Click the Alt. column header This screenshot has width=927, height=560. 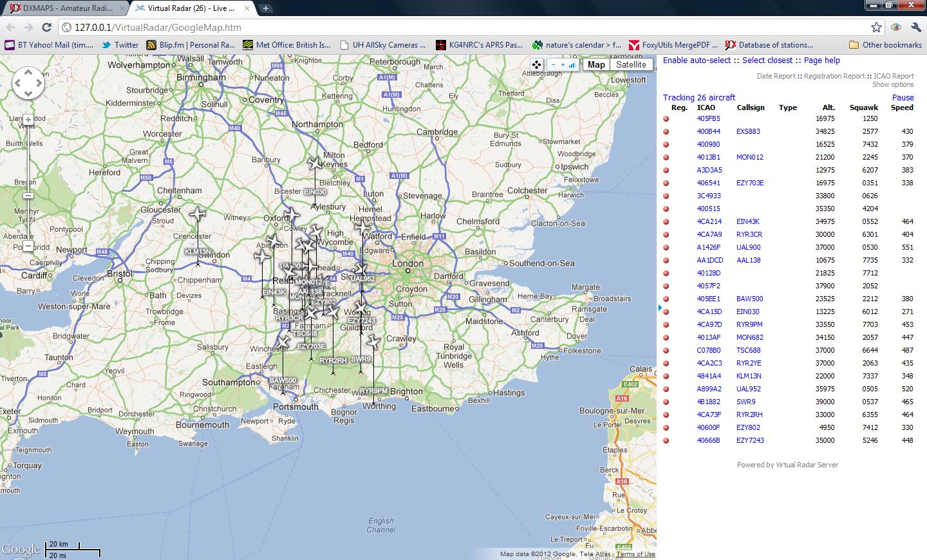pos(828,107)
